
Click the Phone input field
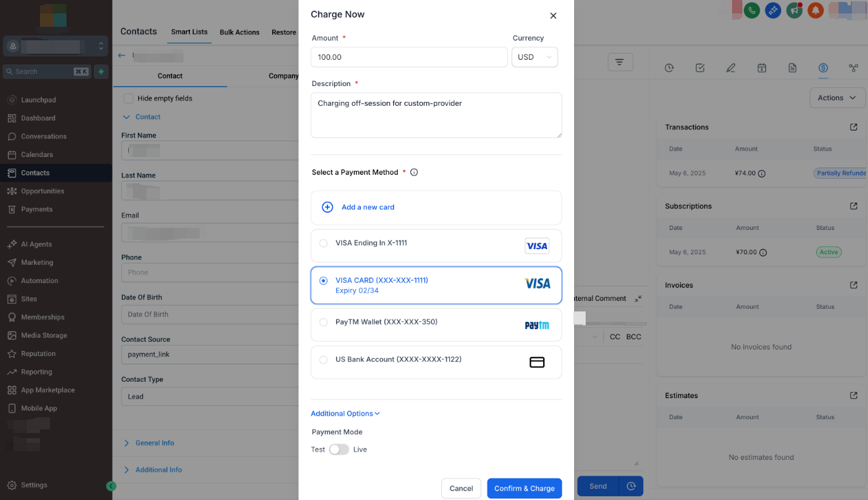210,272
